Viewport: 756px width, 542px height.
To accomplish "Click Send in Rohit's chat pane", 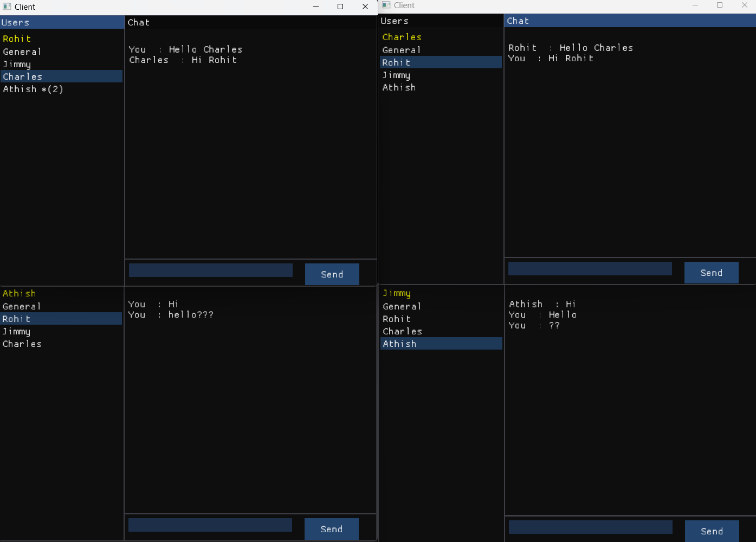I will pyautogui.click(x=332, y=274).
